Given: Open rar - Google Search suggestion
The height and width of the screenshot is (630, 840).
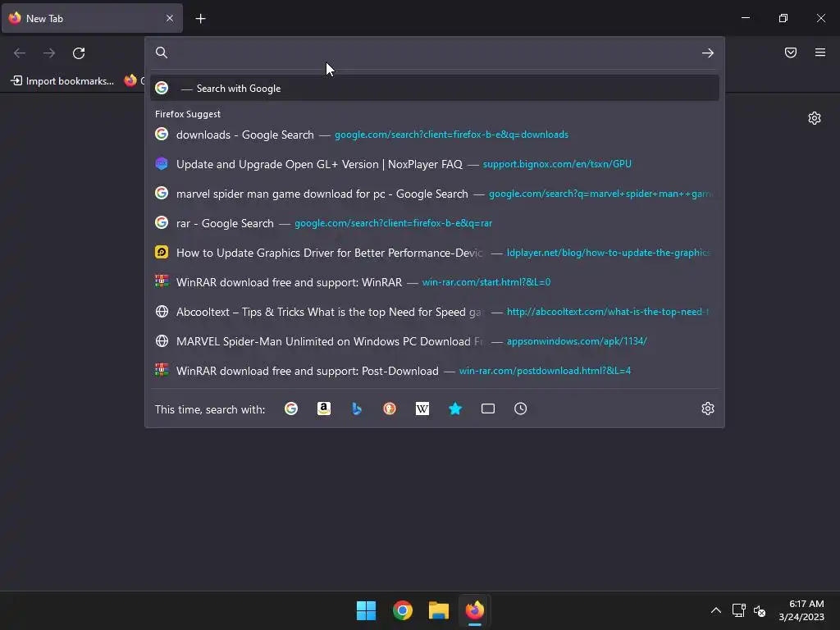Looking at the screenshot, I should [435, 223].
